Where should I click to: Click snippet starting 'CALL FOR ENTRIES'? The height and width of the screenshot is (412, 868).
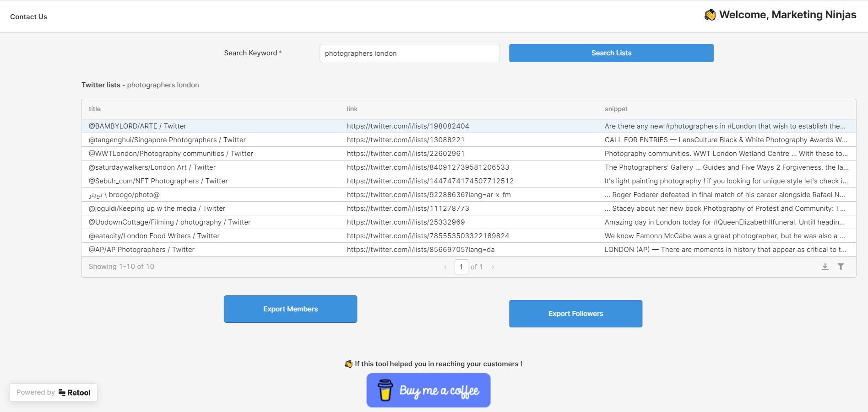click(x=726, y=140)
